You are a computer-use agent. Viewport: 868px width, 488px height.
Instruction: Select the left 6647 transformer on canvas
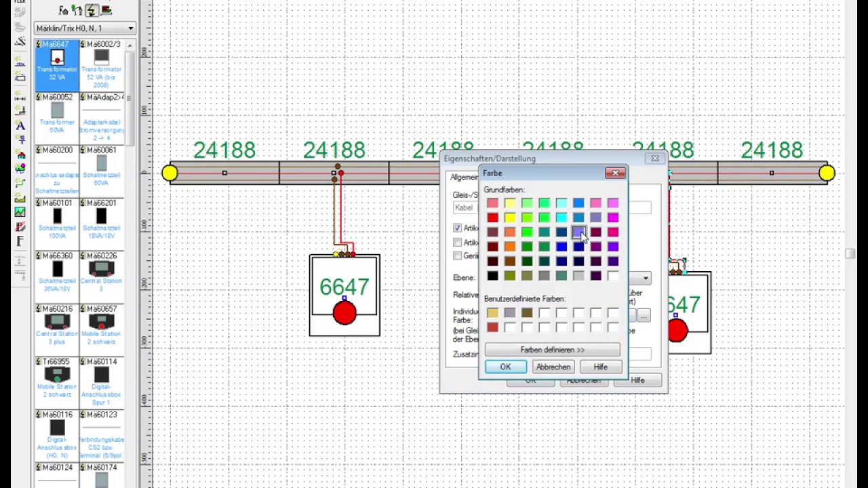344,296
